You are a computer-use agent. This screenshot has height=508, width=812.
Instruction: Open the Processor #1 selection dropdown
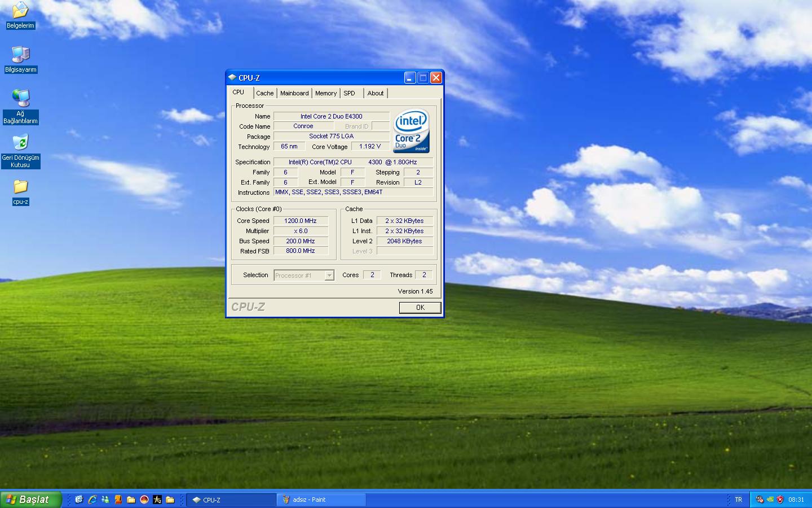(x=304, y=275)
